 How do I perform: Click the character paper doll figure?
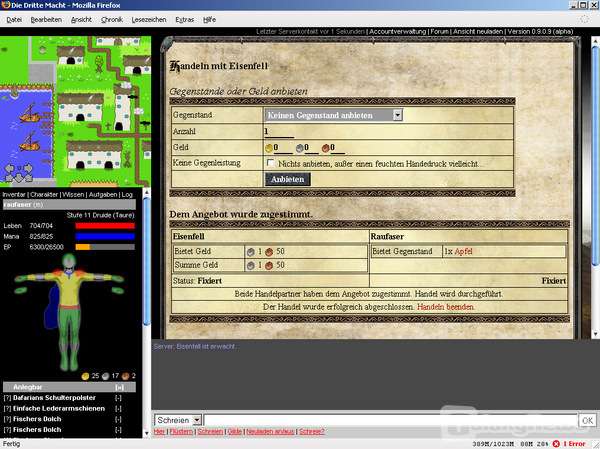point(69,312)
